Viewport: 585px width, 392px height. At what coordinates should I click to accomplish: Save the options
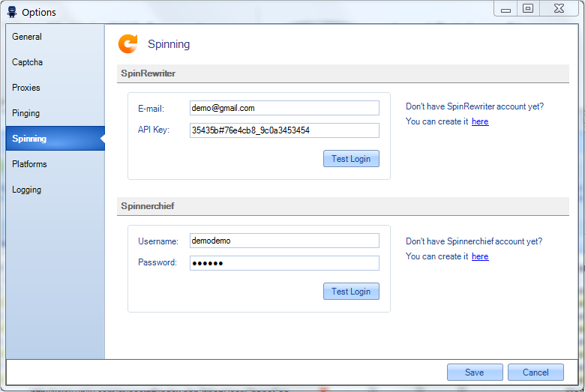(x=475, y=373)
